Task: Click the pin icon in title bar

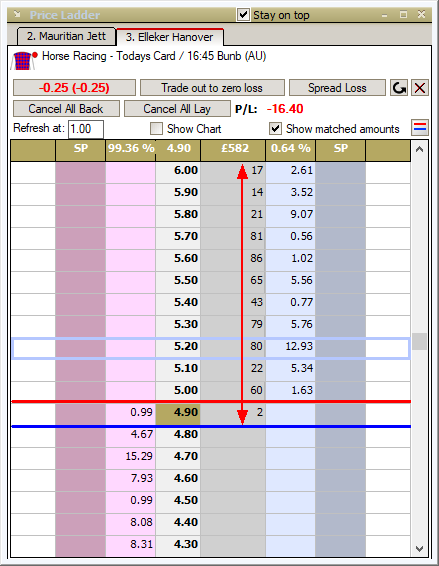Action: 17,14
